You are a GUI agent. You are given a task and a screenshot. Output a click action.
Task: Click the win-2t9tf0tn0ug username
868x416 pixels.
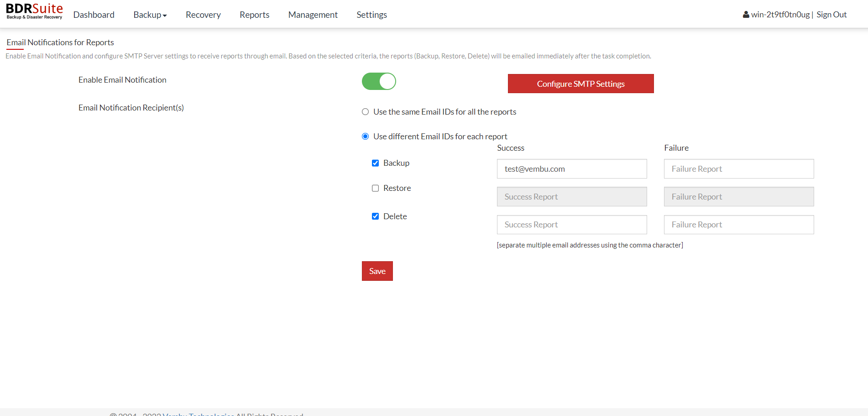click(780, 15)
